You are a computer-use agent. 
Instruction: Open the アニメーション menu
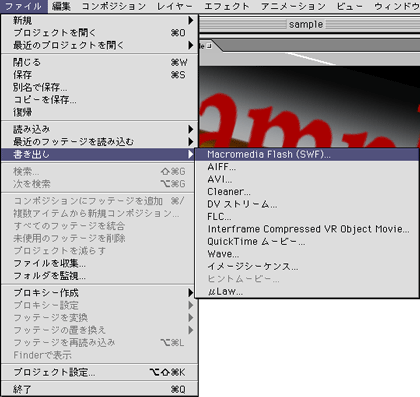tap(293, 6)
